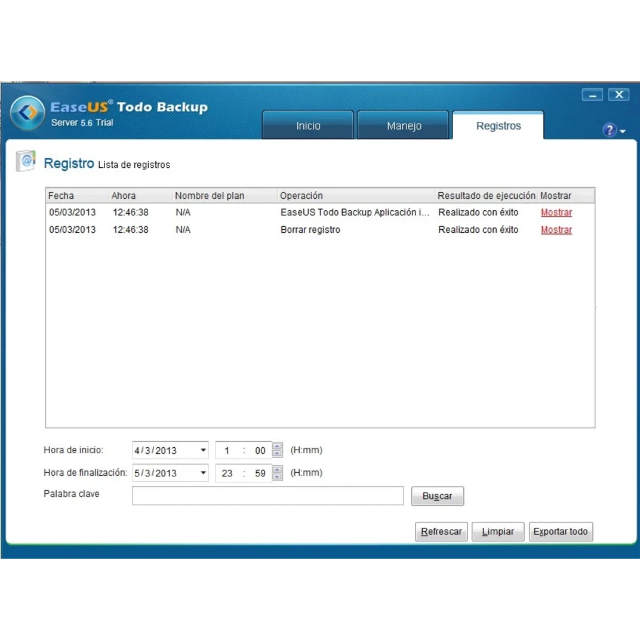The image size is (640, 640).
Task: Click the Palabra clave text field
Action: pyautogui.click(x=267, y=496)
